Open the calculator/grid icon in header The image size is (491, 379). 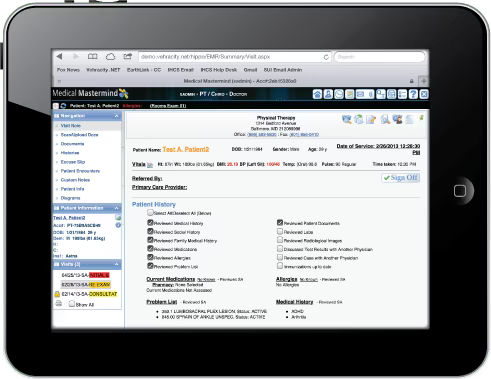[x=392, y=94]
